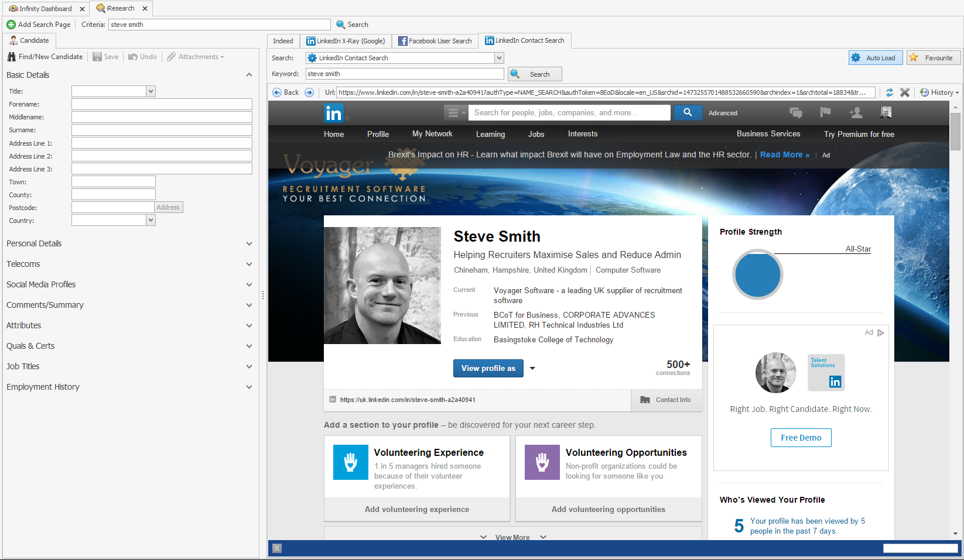The width and height of the screenshot is (964, 560).
Task: Click Add volunteering experience
Action: pos(417,510)
